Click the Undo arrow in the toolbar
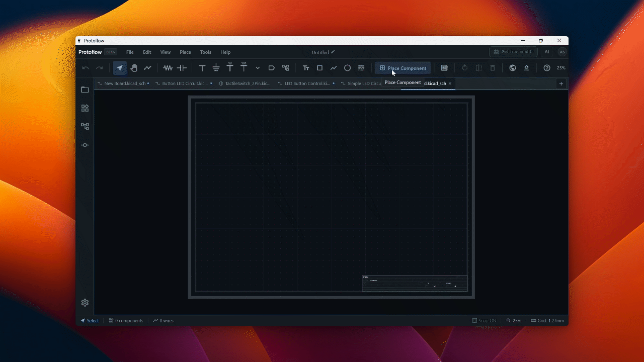The height and width of the screenshot is (362, 644). [x=86, y=68]
